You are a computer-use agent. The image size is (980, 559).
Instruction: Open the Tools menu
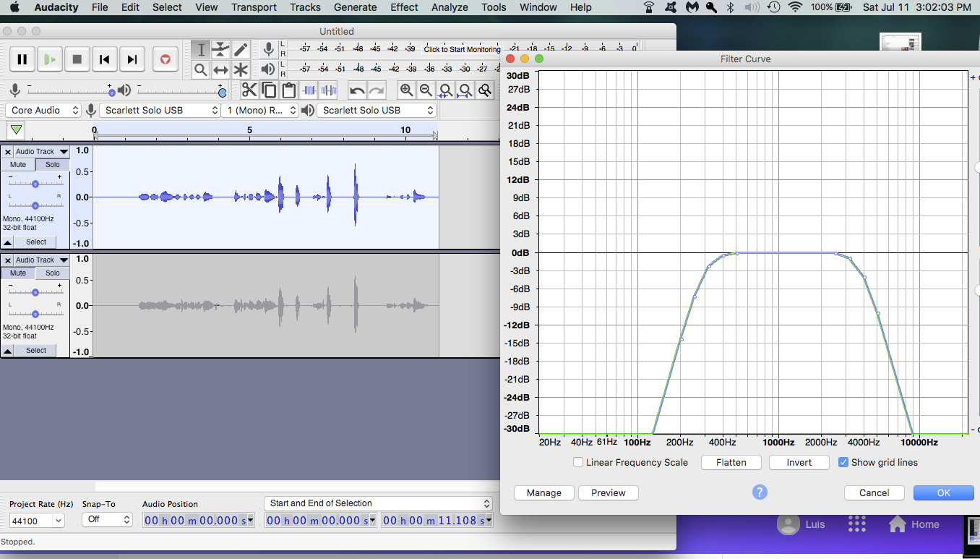click(x=494, y=7)
